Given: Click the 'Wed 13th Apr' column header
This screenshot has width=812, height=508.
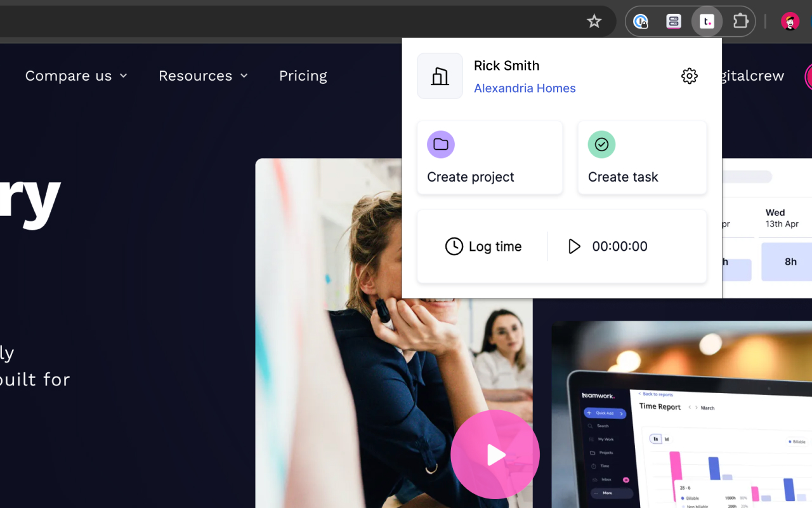Looking at the screenshot, I should click(x=782, y=218).
